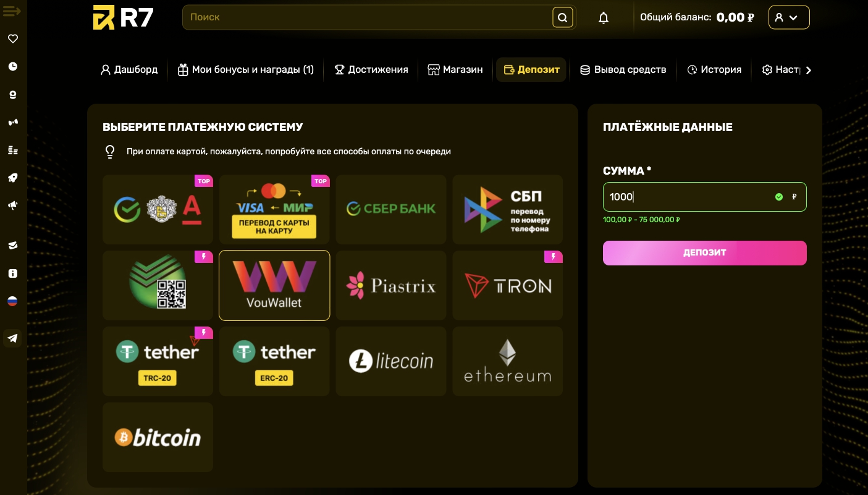Open the История tab
Screen dimensions: 868x495
pos(714,70)
